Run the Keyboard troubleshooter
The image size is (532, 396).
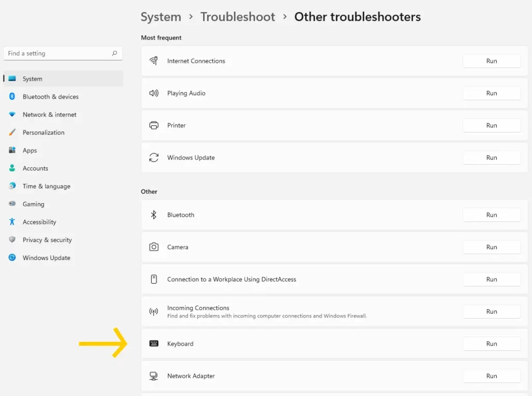point(491,344)
